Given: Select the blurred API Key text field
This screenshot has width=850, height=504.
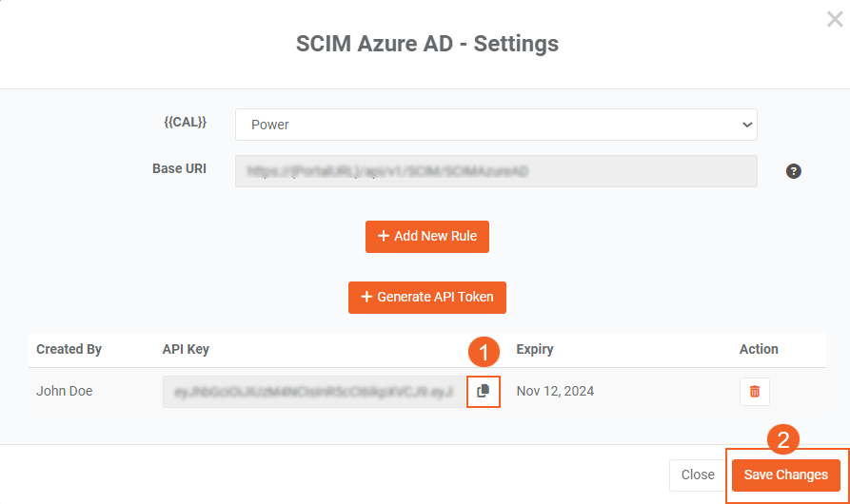Looking at the screenshot, I should [314, 391].
